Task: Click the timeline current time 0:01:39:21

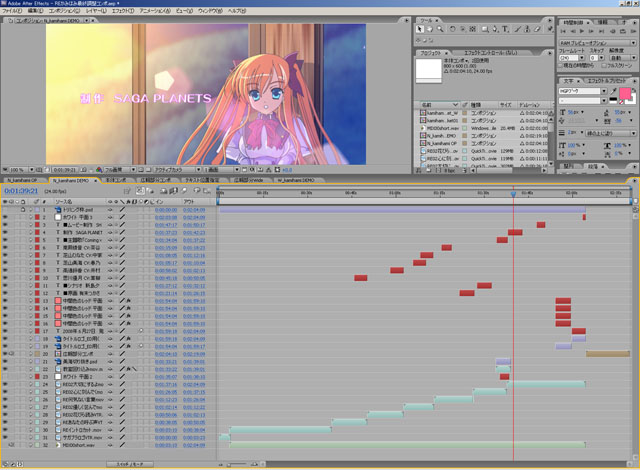Action: [21, 191]
